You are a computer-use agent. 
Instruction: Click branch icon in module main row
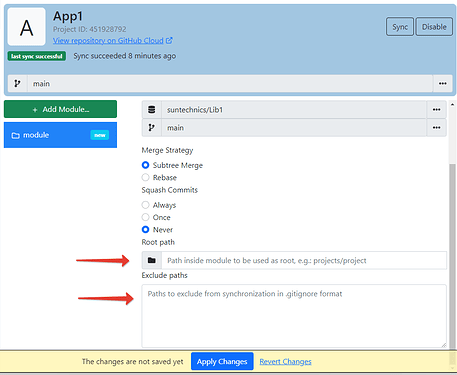[x=152, y=128]
